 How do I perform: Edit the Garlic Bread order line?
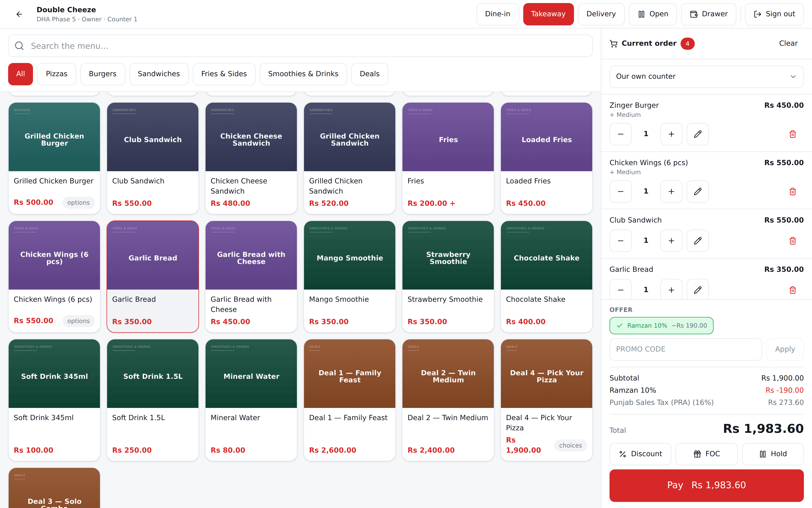click(x=698, y=289)
